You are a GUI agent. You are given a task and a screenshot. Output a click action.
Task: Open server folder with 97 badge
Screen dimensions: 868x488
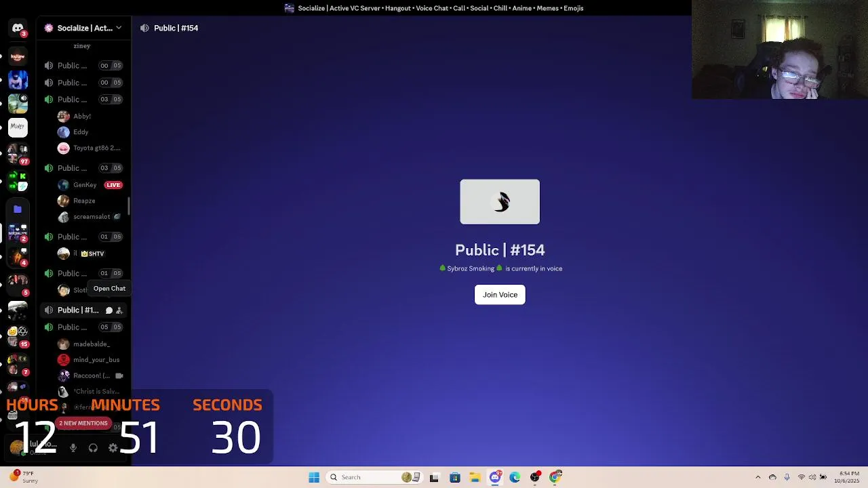click(x=18, y=154)
